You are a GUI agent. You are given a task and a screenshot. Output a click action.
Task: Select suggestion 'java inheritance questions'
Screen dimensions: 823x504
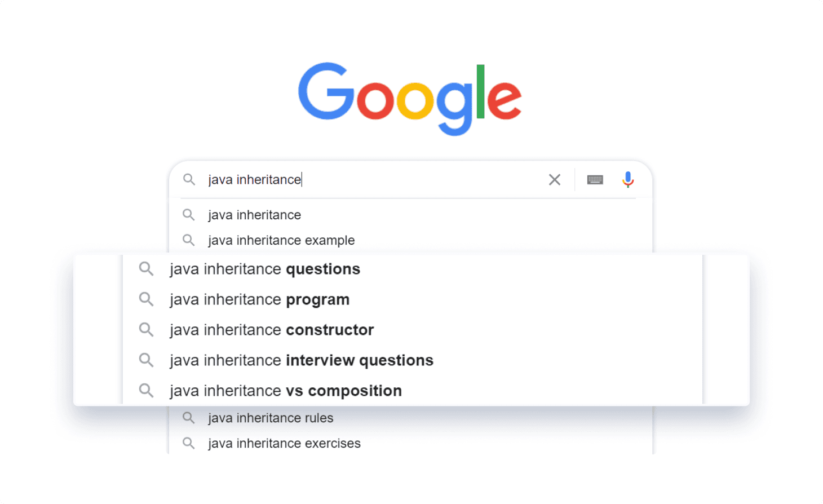click(x=264, y=269)
